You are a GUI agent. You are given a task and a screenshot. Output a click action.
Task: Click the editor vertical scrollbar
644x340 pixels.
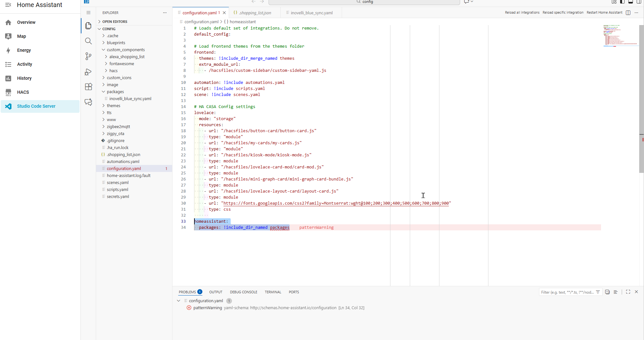point(641,99)
